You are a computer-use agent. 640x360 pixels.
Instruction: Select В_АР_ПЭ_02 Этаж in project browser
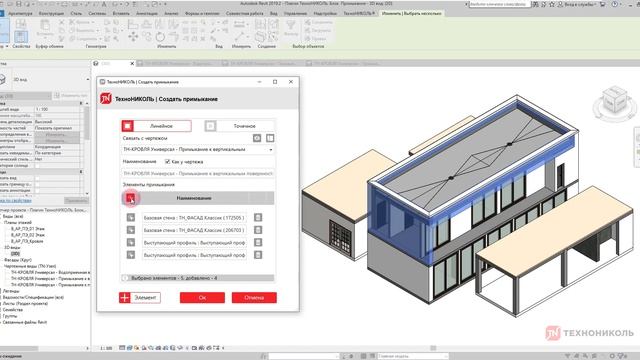click(28, 235)
